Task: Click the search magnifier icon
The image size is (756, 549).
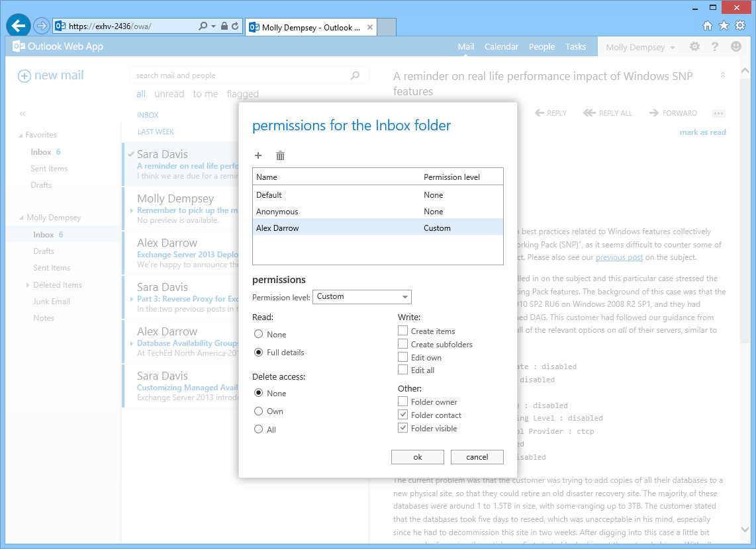Action: point(355,75)
